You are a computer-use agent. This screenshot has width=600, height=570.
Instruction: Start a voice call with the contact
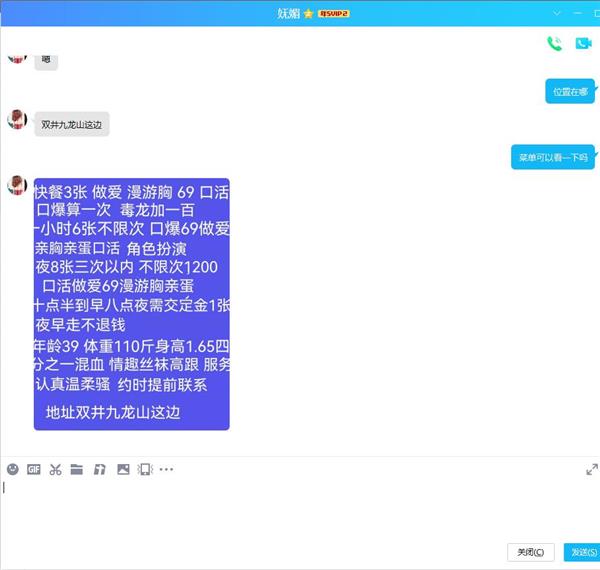point(554,43)
